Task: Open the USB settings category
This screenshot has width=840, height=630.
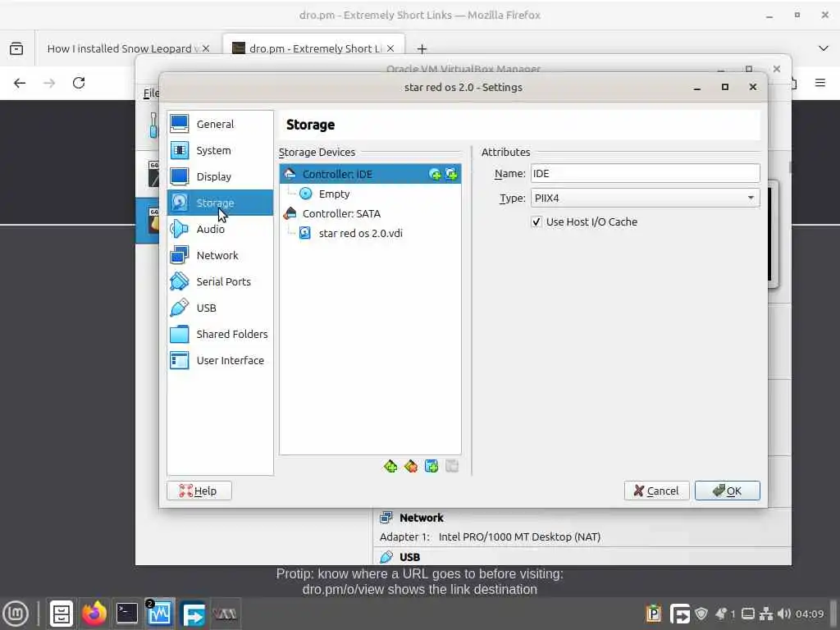Action: [220, 308]
